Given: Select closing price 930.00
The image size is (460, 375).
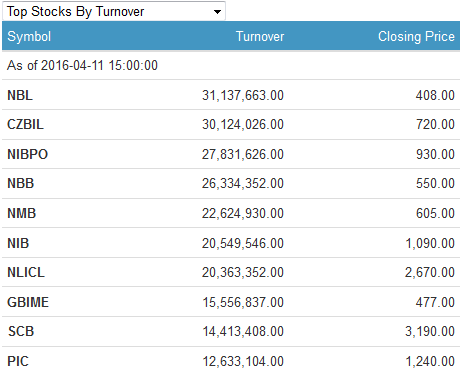Looking at the screenshot, I should (x=435, y=155).
